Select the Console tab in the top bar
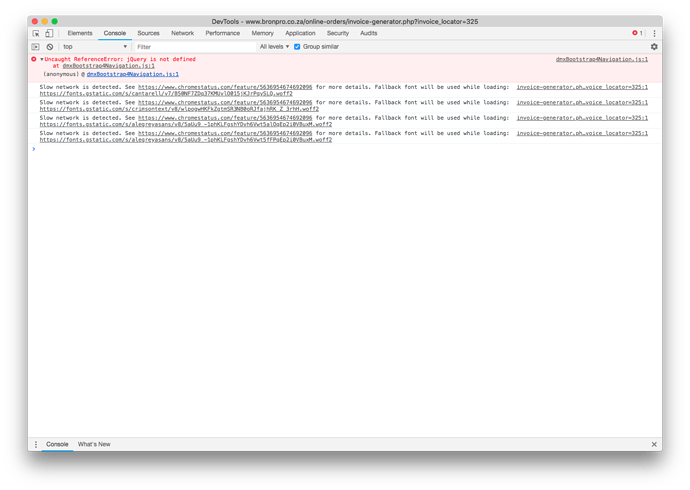Viewport: 690px width, 490px height. pyautogui.click(x=114, y=33)
